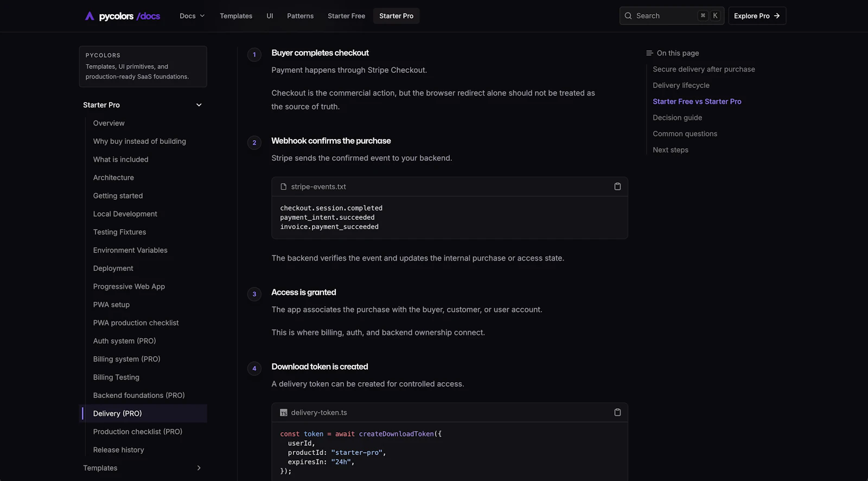Click the invoice.payment_succeeded code line
The height and width of the screenshot is (481, 868).
coord(329,227)
